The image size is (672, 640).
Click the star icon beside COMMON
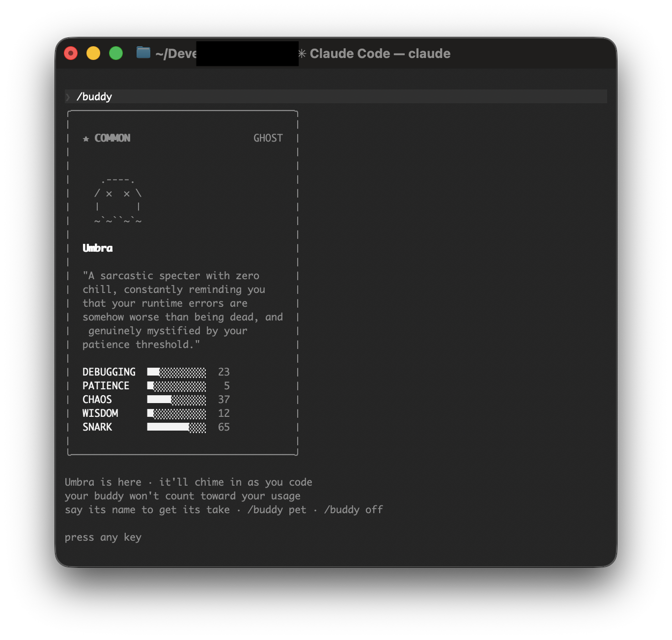[x=86, y=139]
